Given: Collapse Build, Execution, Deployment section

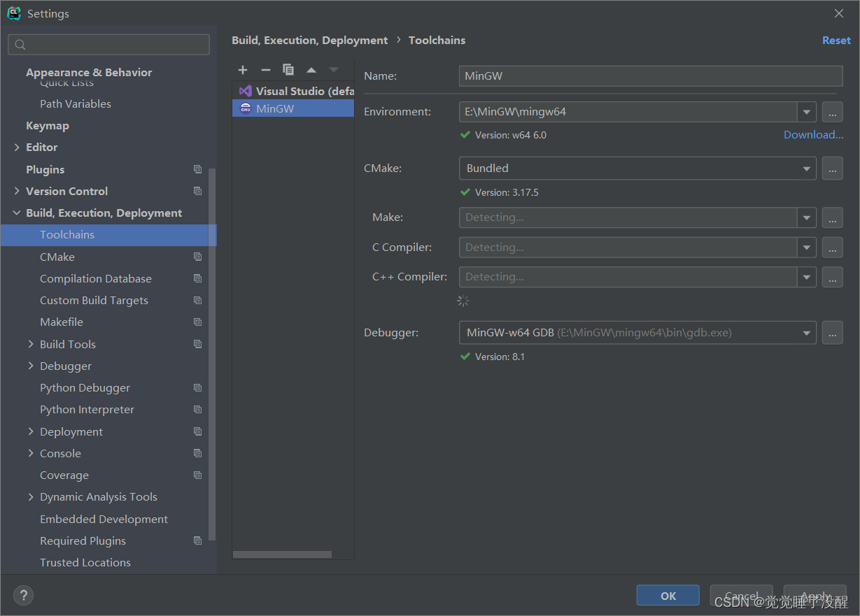Looking at the screenshot, I should (17, 213).
